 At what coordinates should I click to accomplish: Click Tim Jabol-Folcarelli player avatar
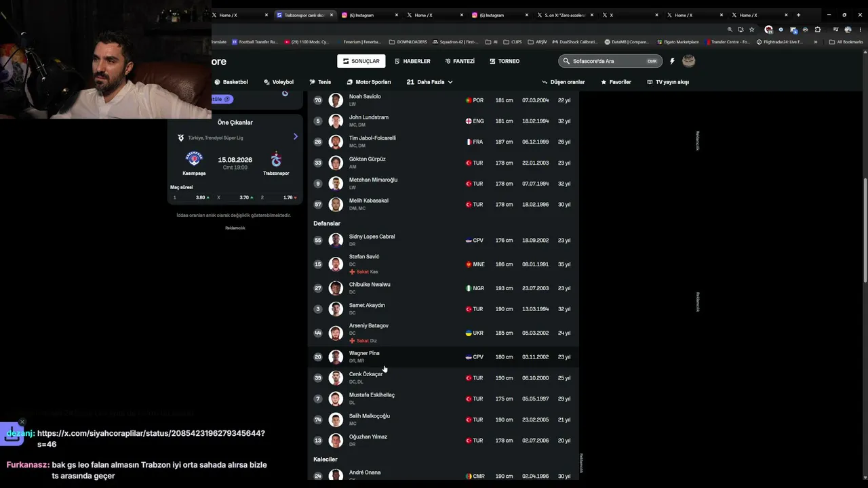pyautogui.click(x=336, y=142)
